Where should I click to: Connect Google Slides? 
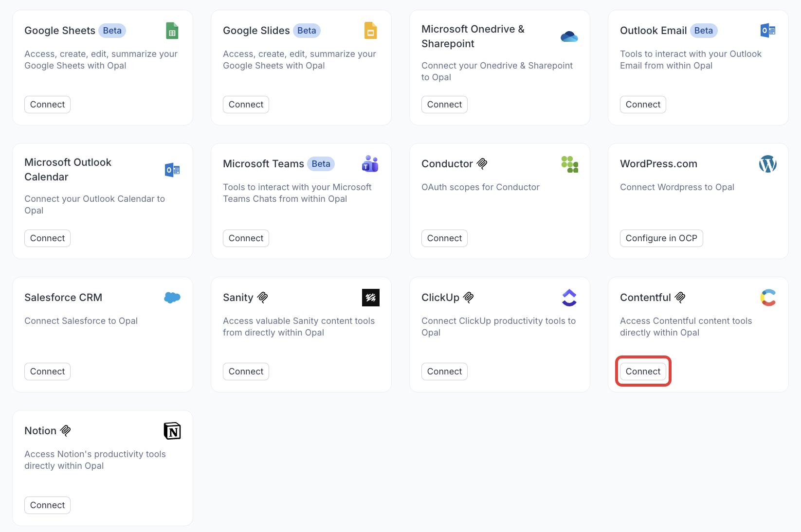click(x=246, y=105)
